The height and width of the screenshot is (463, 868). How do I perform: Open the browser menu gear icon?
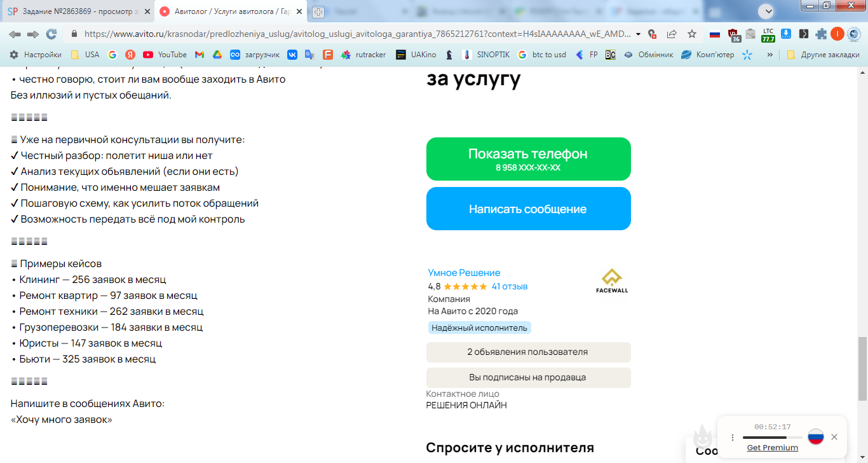coord(853,34)
